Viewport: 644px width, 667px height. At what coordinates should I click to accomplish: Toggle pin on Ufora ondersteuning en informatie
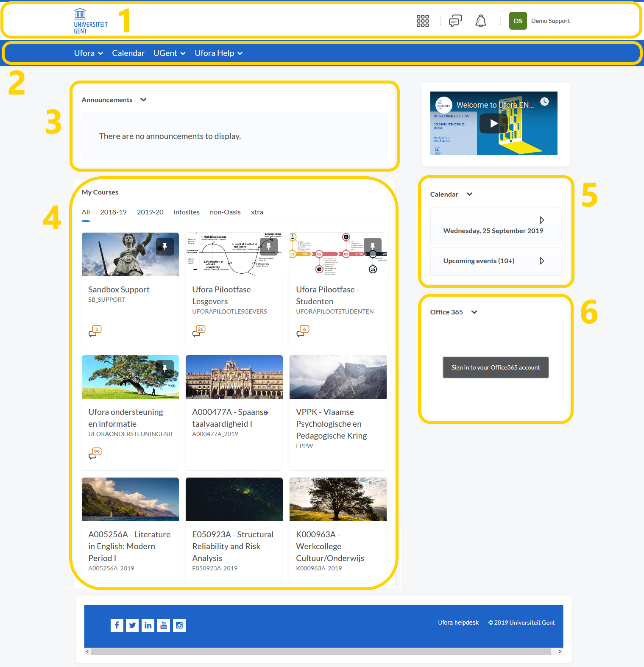pyautogui.click(x=165, y=369)
